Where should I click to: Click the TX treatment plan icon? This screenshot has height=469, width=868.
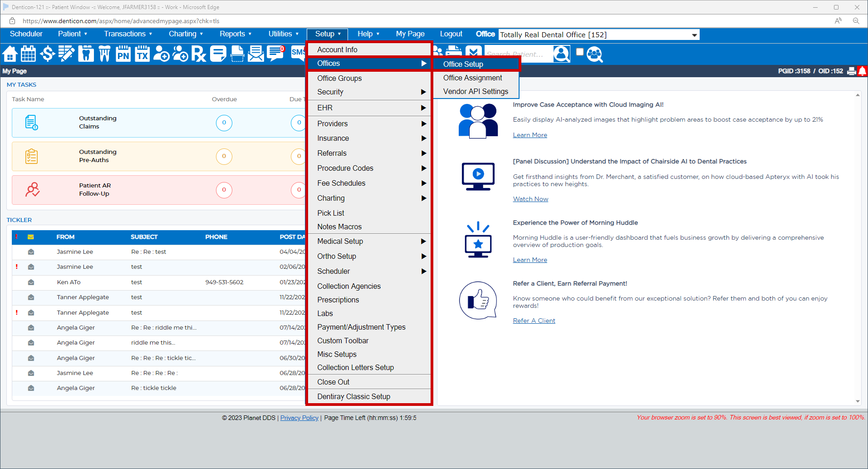coord(142,54)
